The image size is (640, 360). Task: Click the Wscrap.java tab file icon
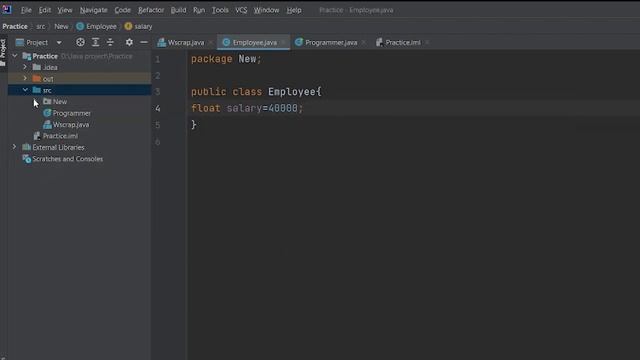[162, 42]
